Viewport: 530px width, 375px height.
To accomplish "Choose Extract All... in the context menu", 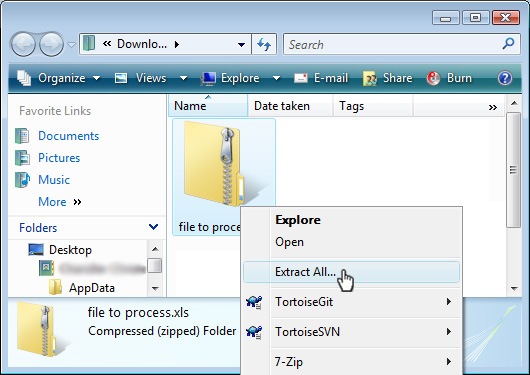I will (x=352, y=272).
